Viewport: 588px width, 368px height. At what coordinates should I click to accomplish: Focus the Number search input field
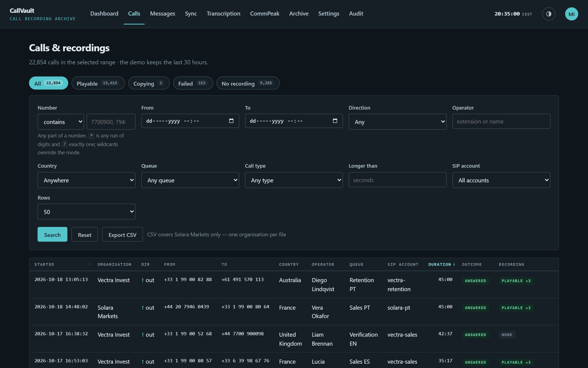[x=111, y=122]
